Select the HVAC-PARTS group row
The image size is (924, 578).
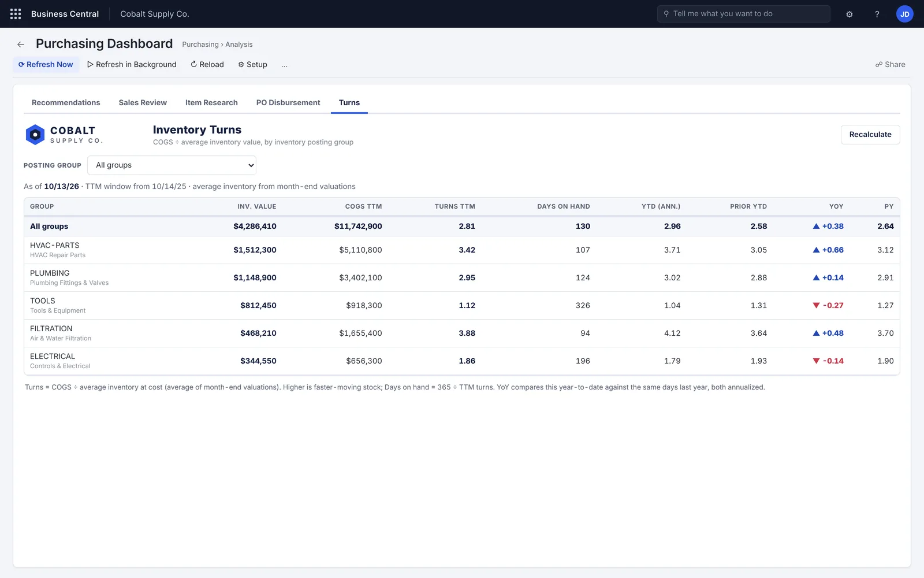462,250
